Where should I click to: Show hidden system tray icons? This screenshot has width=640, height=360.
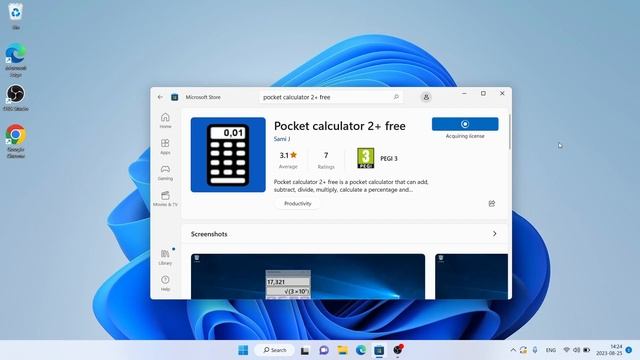coord(513,350)
